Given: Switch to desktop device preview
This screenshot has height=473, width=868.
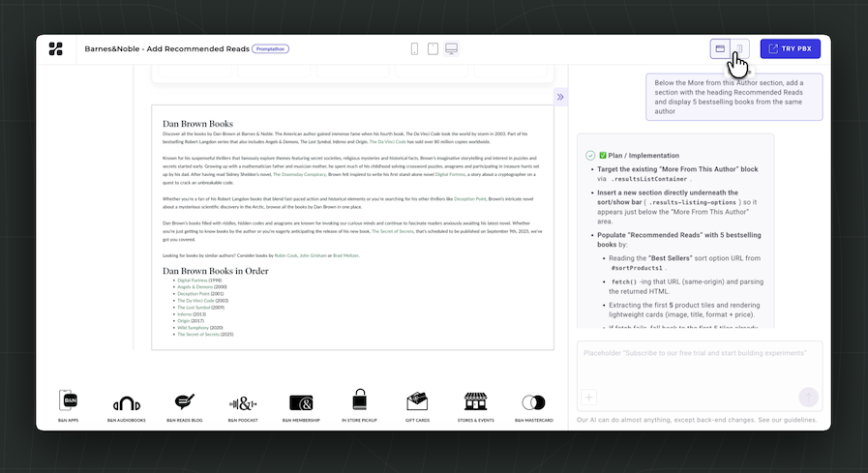Looking at the screenshot, I should pos(451,48).
